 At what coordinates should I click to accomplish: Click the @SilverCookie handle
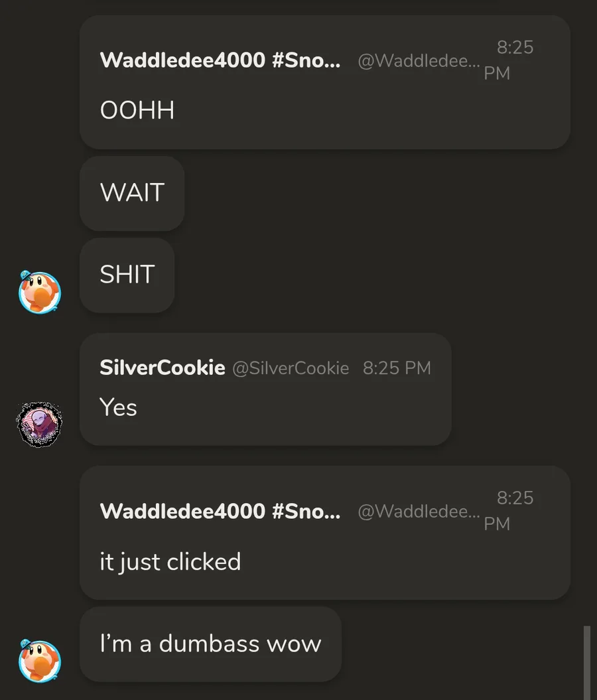tap(291, 368)
